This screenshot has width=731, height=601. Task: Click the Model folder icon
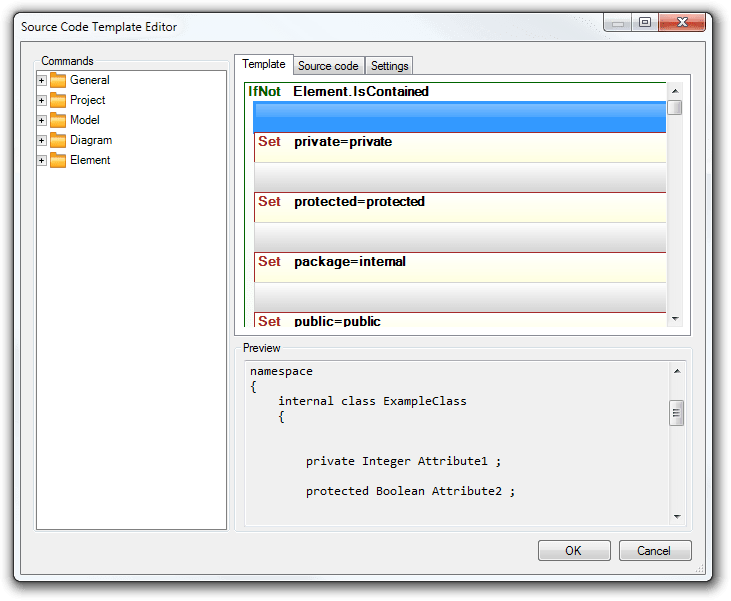pyautogui.click(x=58, y=120)
